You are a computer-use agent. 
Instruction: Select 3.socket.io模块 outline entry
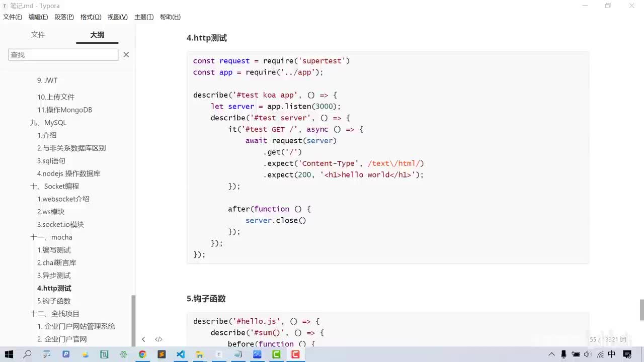tap(60, 225)
